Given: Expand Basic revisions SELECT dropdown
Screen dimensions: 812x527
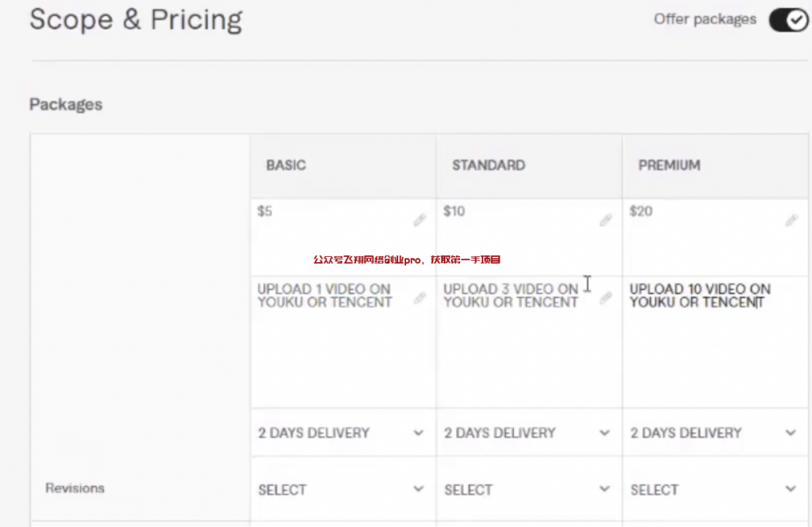Looking at the screenshot, I should 342,490.
